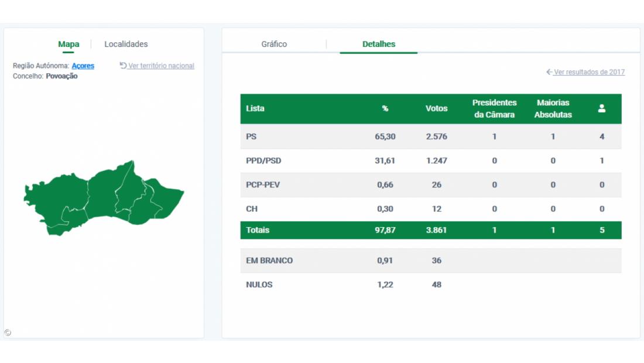Open Ver resultados de 2017 link
This screenshot has width=644, height=363.
pos(585,72)
